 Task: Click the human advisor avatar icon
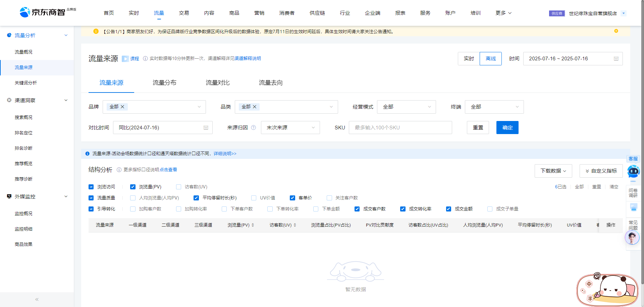[x=632, y=238]
